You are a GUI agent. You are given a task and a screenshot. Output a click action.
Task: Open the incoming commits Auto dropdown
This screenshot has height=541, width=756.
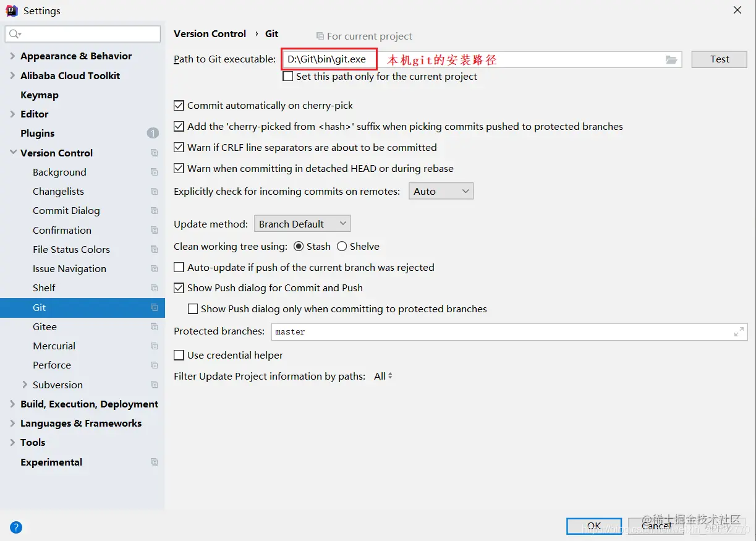click(x=441, y=192)
